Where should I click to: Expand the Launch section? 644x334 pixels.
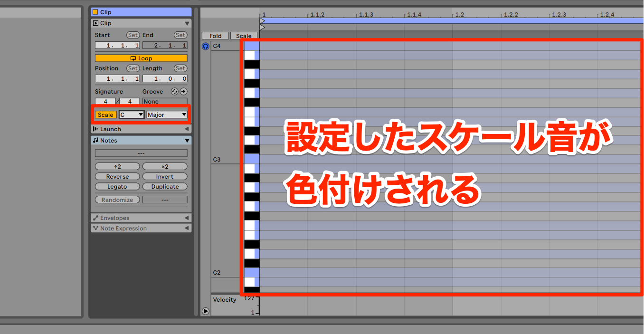click(187, 129)
